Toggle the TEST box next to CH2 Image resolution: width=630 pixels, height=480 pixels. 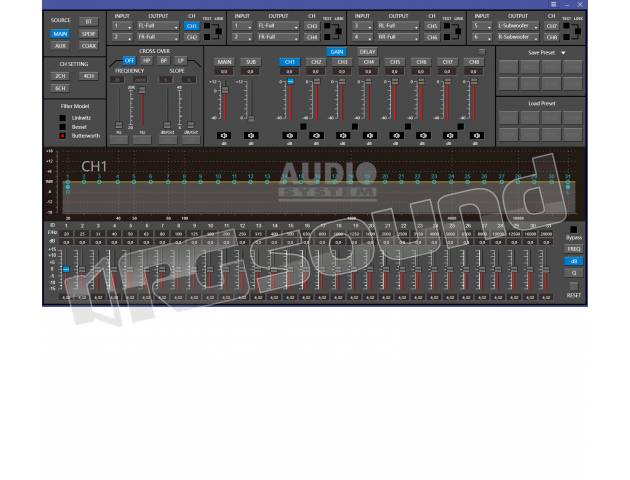(207, 37)
